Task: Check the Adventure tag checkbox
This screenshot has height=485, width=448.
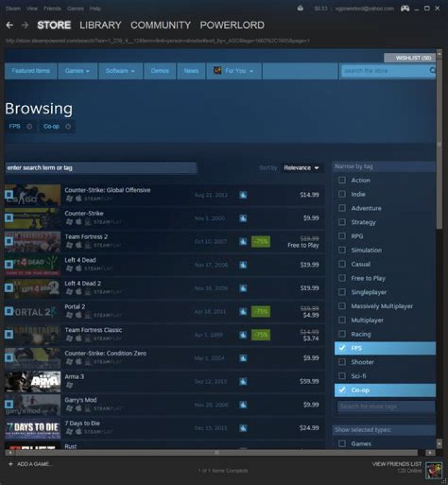Action: coord(342,208)
